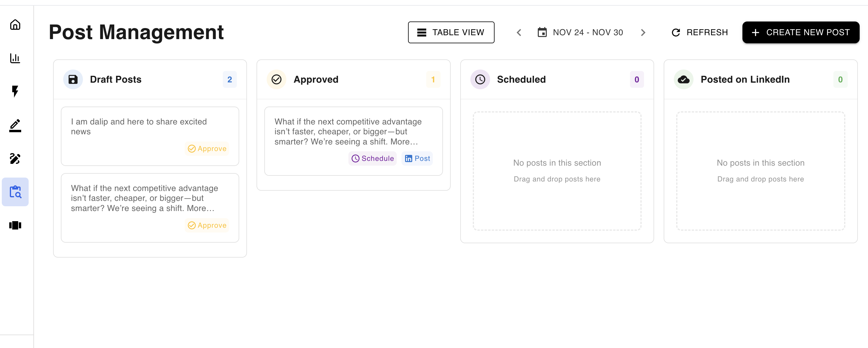Open the pencil writing tool in sidebar
The image size is (868, 348).
pyautogui.click(x=15, y=125)
